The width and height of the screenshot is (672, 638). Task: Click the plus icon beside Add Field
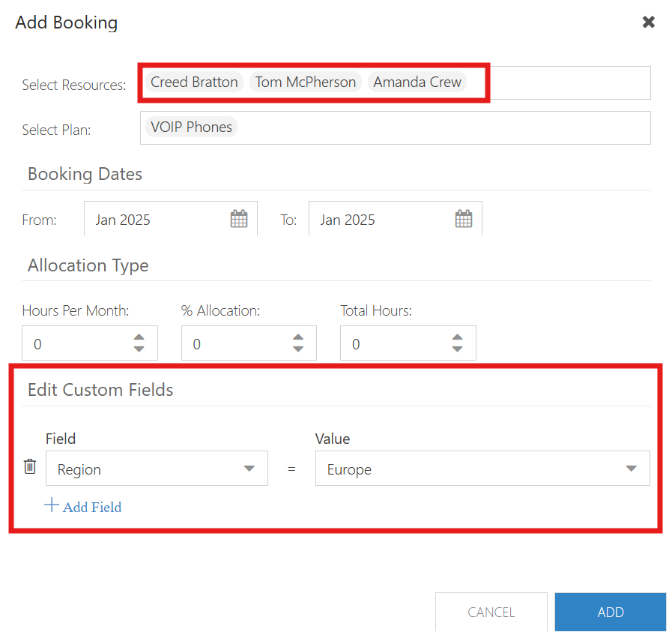pos(52,505)
